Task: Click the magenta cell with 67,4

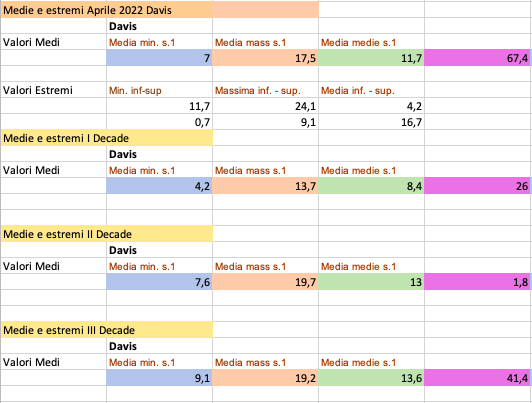Action: point(477,58)
